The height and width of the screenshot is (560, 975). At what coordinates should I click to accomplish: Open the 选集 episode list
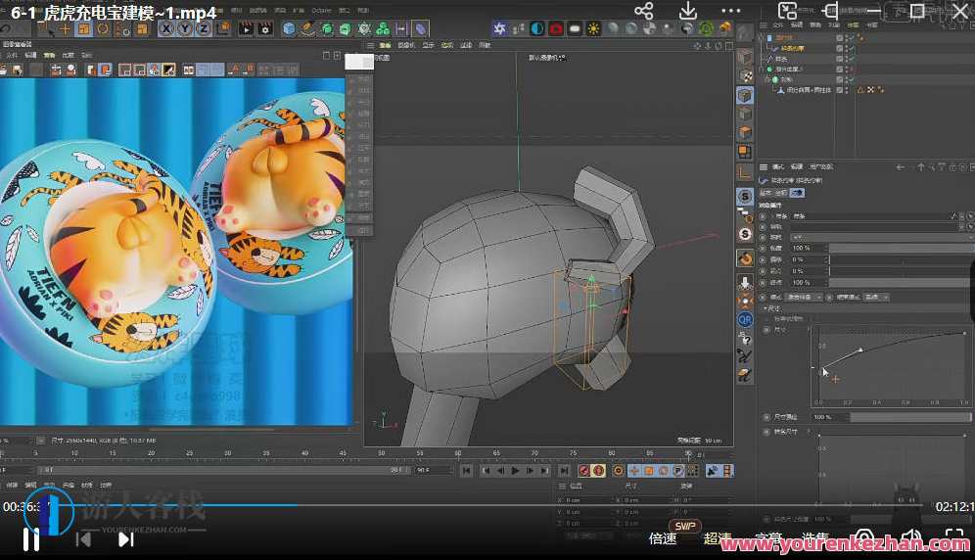815,538
